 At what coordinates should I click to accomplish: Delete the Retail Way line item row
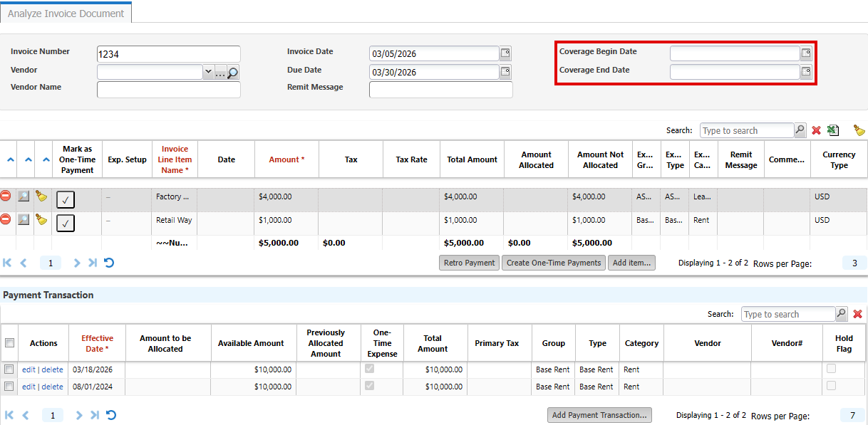click(6, 219)
